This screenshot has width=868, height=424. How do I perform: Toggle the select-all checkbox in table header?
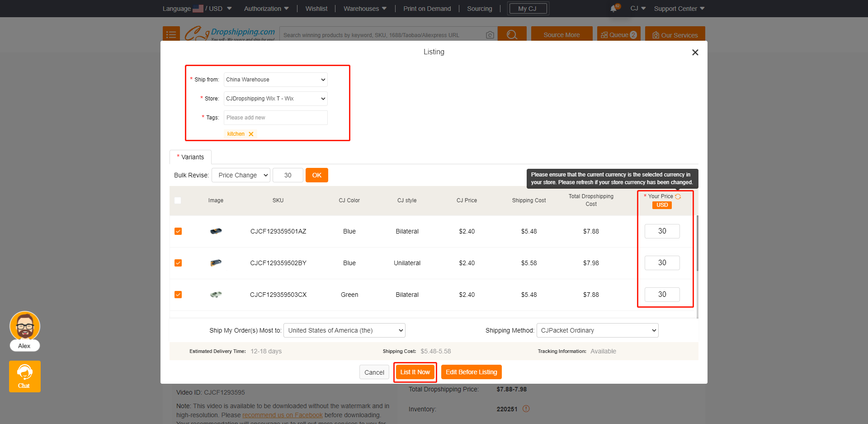(178, 200)
